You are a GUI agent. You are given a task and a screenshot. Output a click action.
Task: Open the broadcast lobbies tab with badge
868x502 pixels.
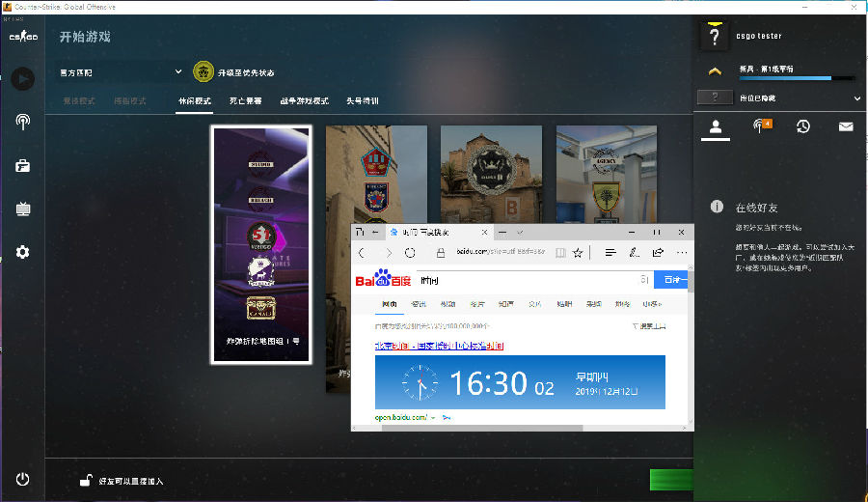[x=761, y=126]
